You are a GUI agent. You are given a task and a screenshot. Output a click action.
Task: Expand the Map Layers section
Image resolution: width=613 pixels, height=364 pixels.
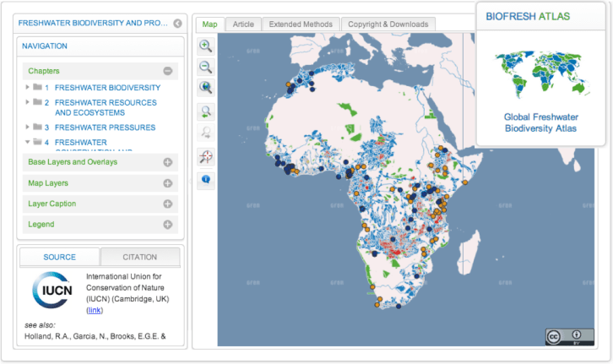click(x=168, y=183)
